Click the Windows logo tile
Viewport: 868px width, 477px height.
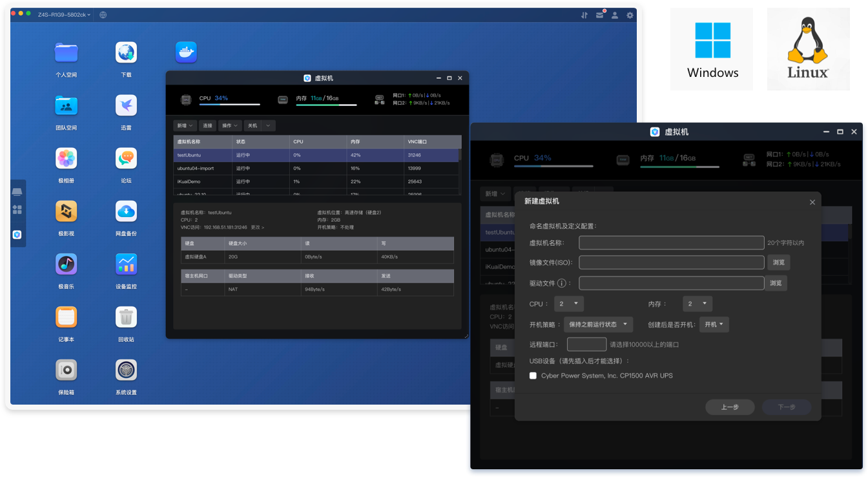click(x=712, y=49)
